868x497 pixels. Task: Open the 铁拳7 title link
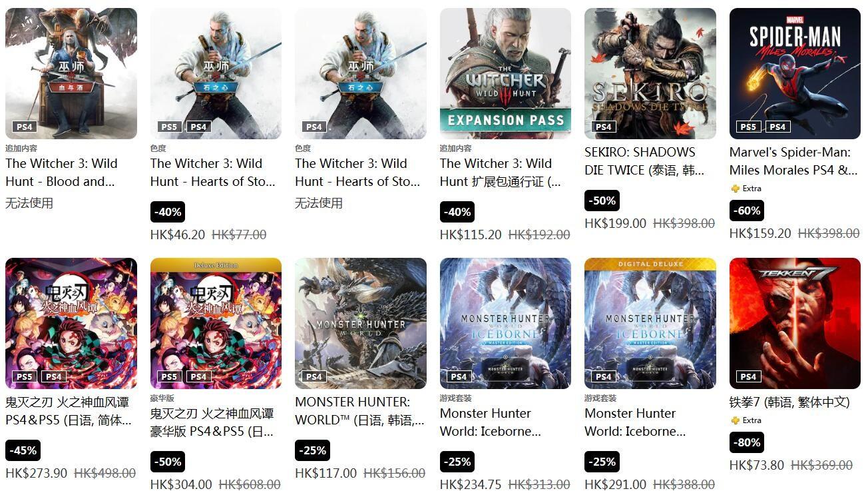click(x=789, y=402)
